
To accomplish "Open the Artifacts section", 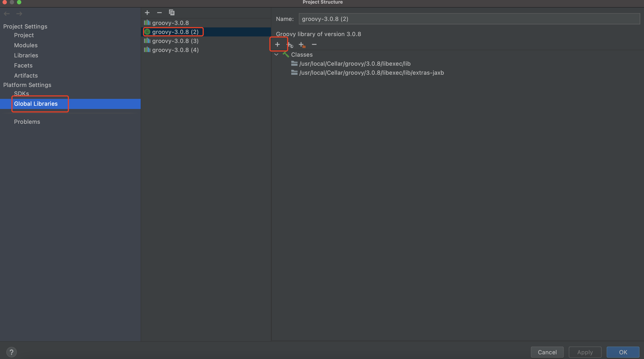I will [x=26, y=76].
